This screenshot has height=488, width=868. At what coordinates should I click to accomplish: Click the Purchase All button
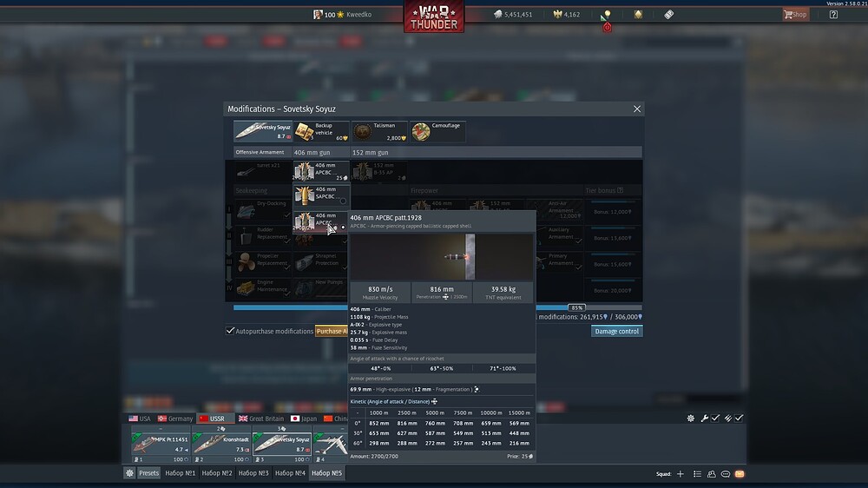(332, 331)
